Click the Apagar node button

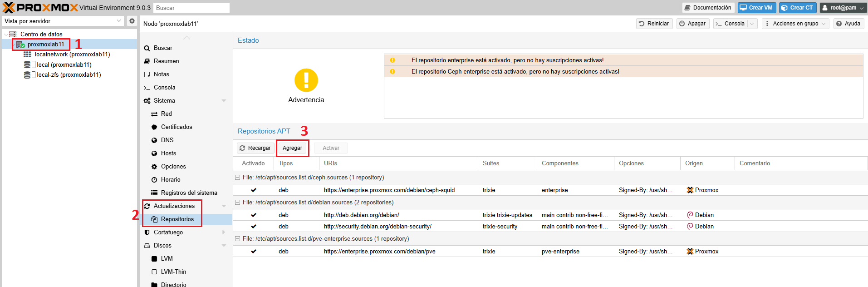tap(692, 24)
